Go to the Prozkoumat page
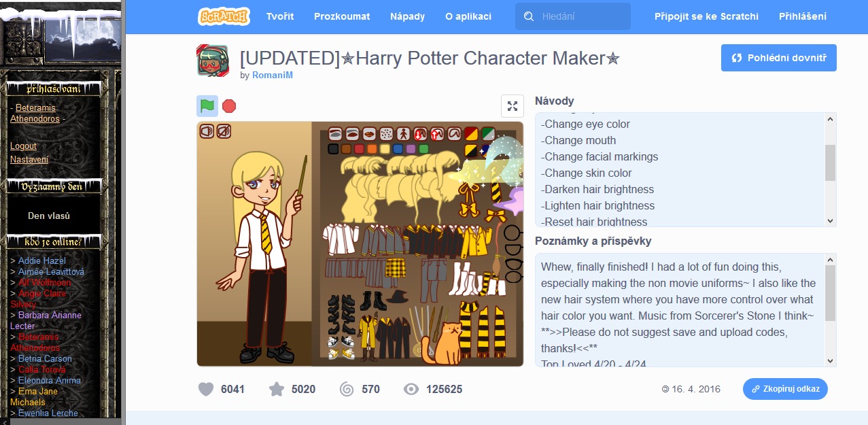The width and height of the screenshot is (868, 425). point(342,16)
